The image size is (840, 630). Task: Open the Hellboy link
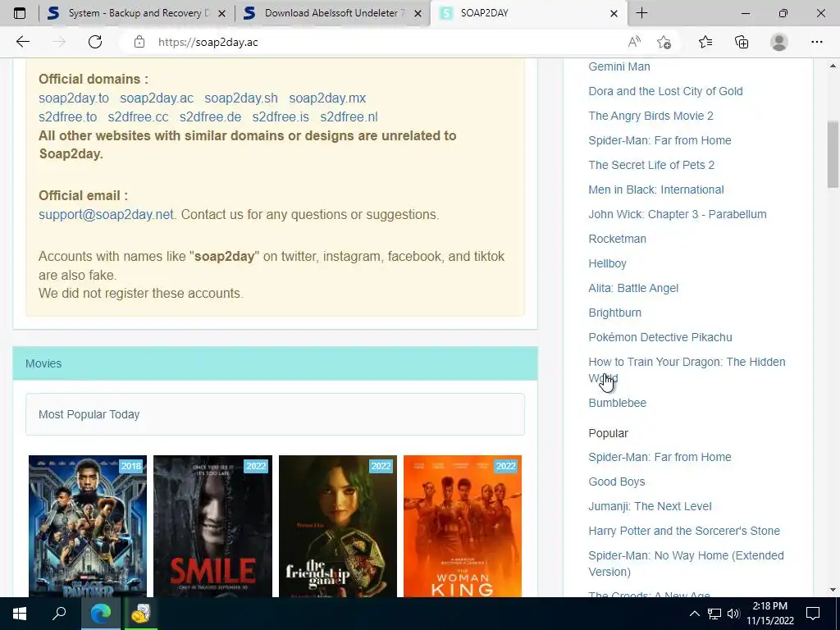tap(608, 263)
